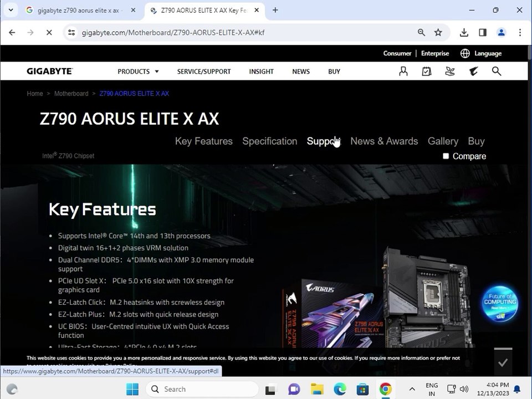
Task: Expand the PRODUCTS menu
Action: (138, 71)
